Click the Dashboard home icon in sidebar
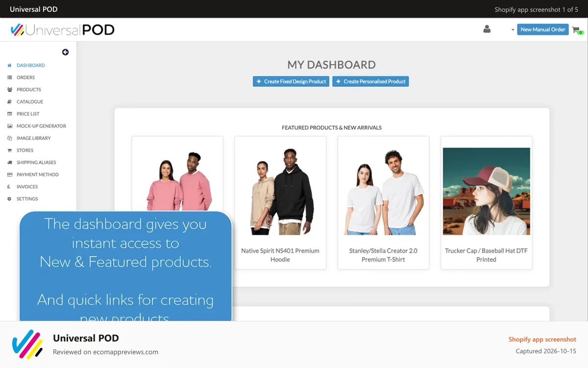 click(9, 65)
